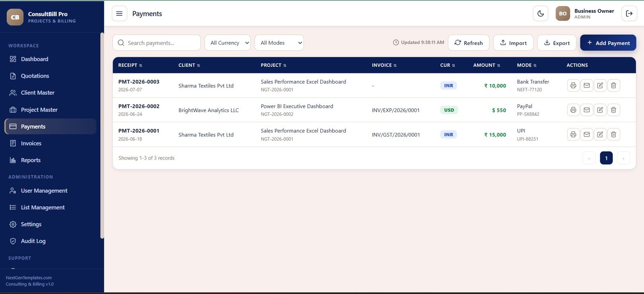The image size is (644, 294).
Task: Email receipt for PMT-2026-0001
Action: (x=587, y=135)
